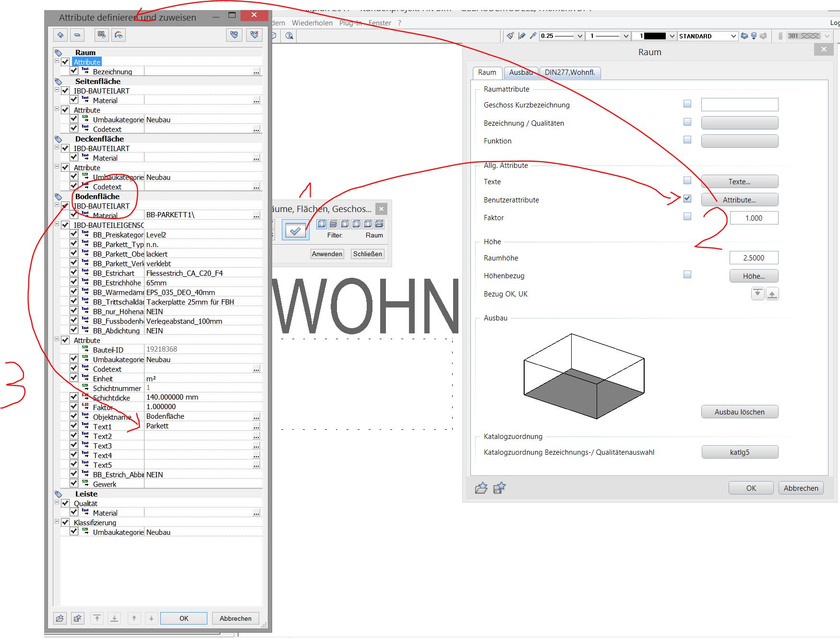The height and width of the screenshot is (638, 840).
Task: Click the add attribute plus icon
Action: point(60,35)
